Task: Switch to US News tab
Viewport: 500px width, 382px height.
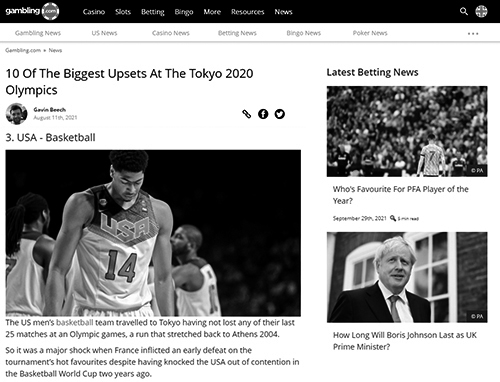Action: pyautogui.click(x=104, y=33)
